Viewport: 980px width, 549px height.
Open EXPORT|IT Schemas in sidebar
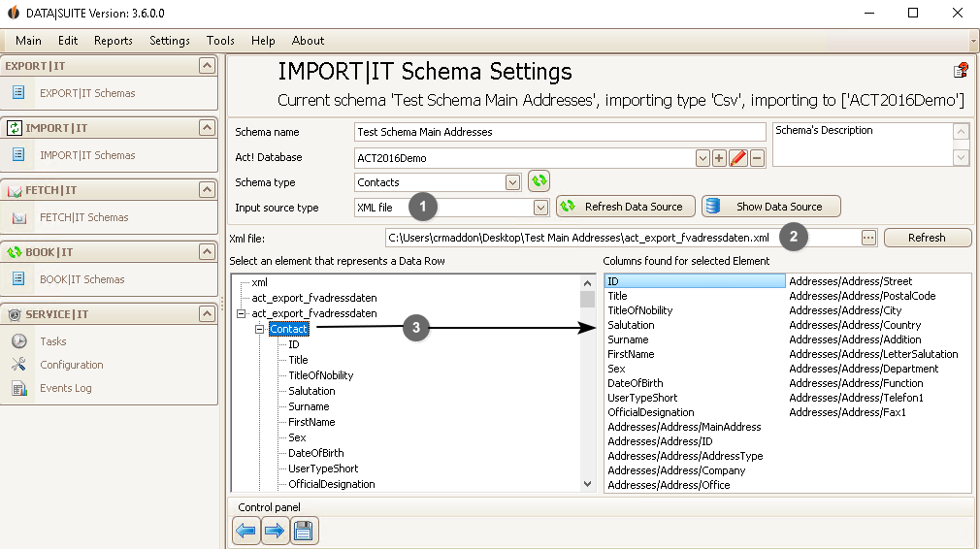click(x=87, y=93)
